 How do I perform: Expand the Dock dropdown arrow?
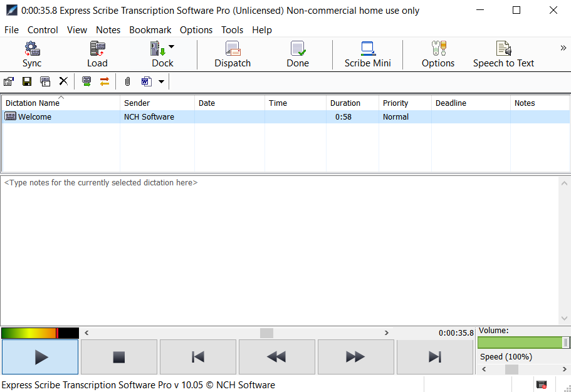(171, 47)
